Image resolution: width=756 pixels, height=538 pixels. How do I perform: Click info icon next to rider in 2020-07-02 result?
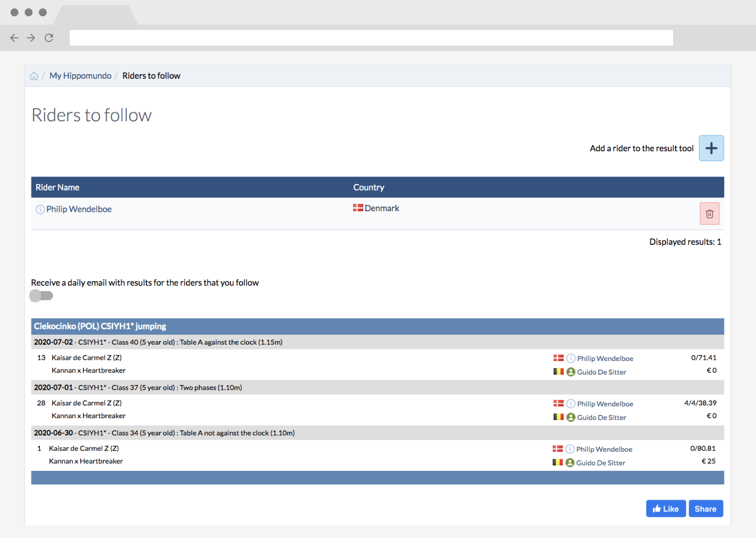click(571, 358)
